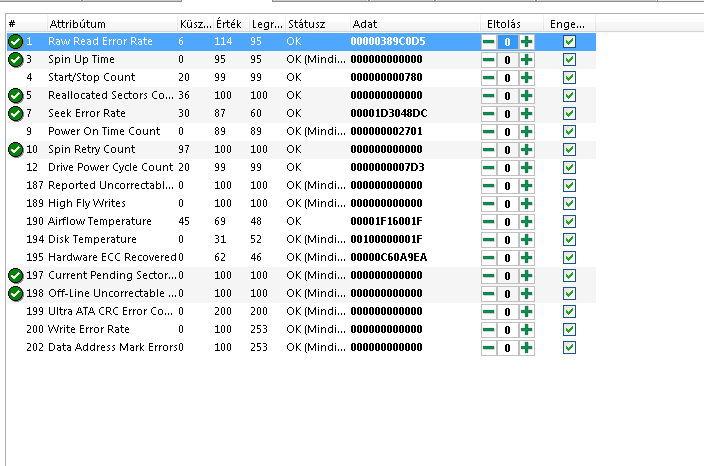Screen dimensions: 704x466
Task: Click data value 00001F16001F
Action: tap(386, 221)
